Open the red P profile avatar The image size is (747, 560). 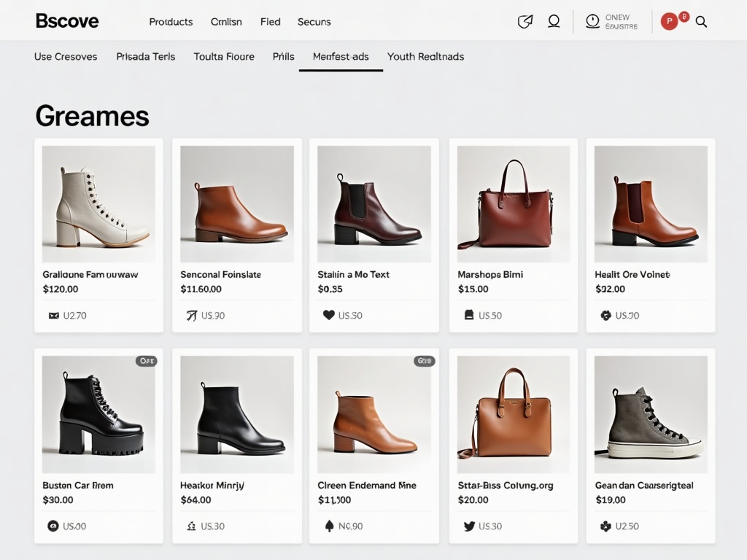(670, 21)
